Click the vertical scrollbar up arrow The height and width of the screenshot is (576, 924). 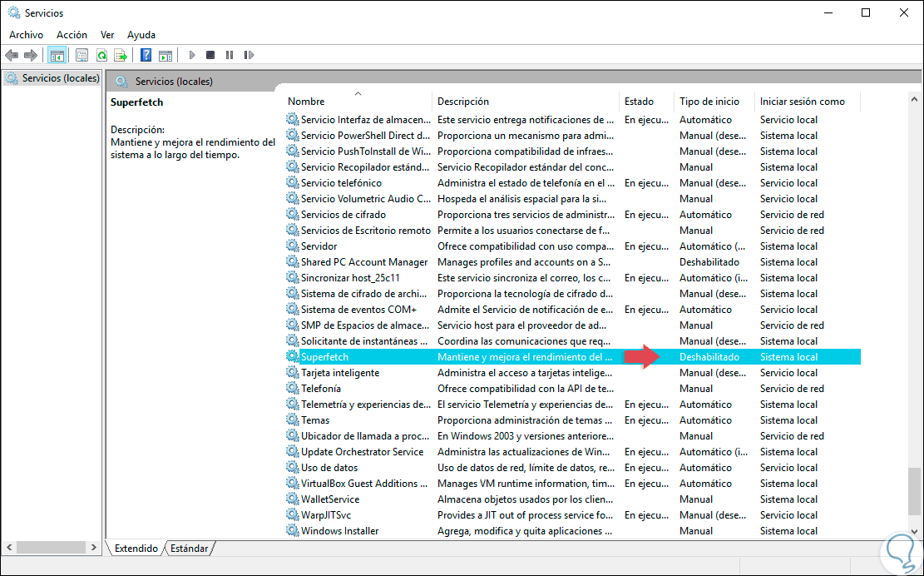coord(914,100)
